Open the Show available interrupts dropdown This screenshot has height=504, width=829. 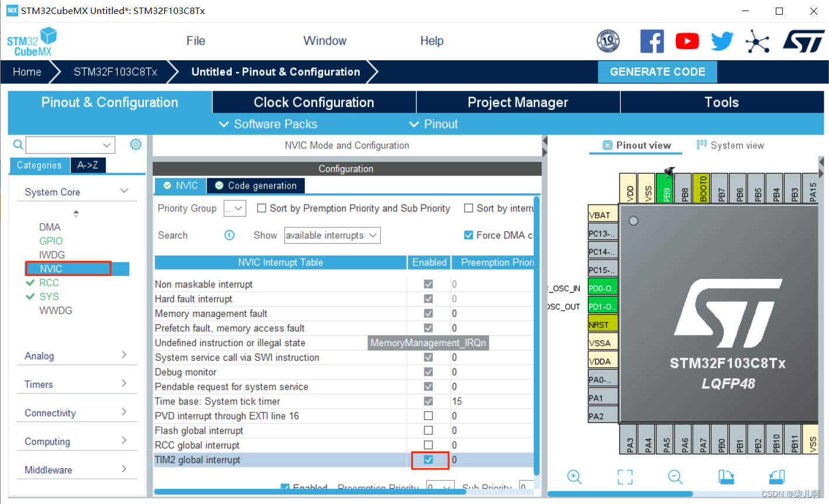pyautogui.click(x=332, y=236)
